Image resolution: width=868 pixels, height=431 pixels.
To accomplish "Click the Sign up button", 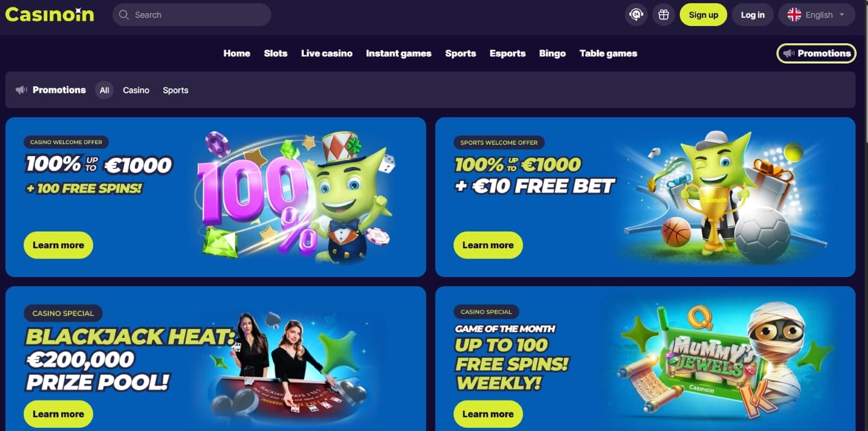I will (x=703, y=15).
